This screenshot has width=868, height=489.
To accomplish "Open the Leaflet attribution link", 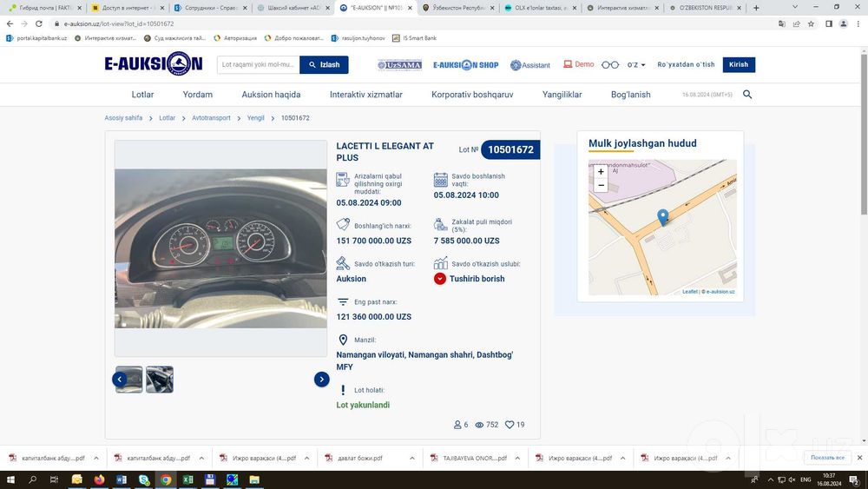I will pyautogui.click(x=690, y=291).
